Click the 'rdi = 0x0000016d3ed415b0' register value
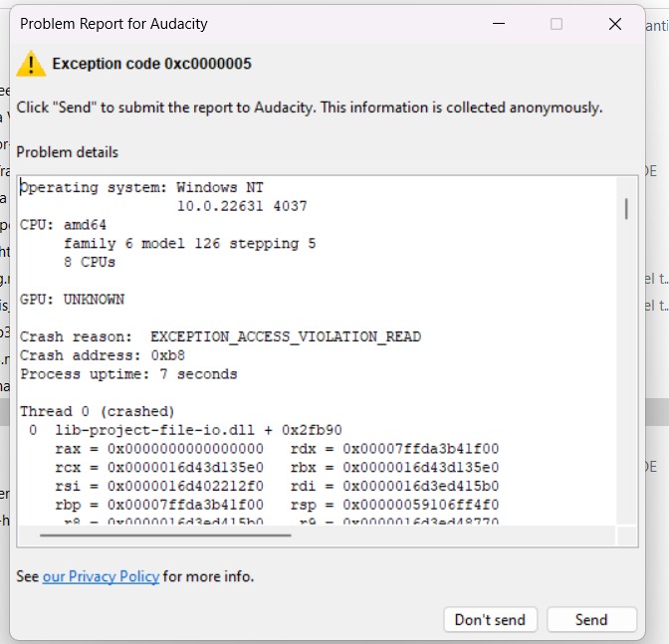This screenshot has width=669, height=644. (394, 486)
